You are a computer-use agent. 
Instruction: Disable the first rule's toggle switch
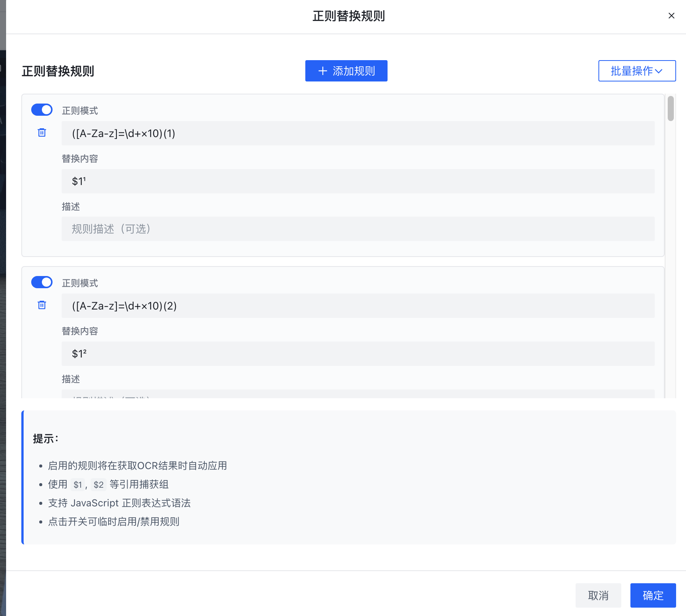tap(42, 110)
